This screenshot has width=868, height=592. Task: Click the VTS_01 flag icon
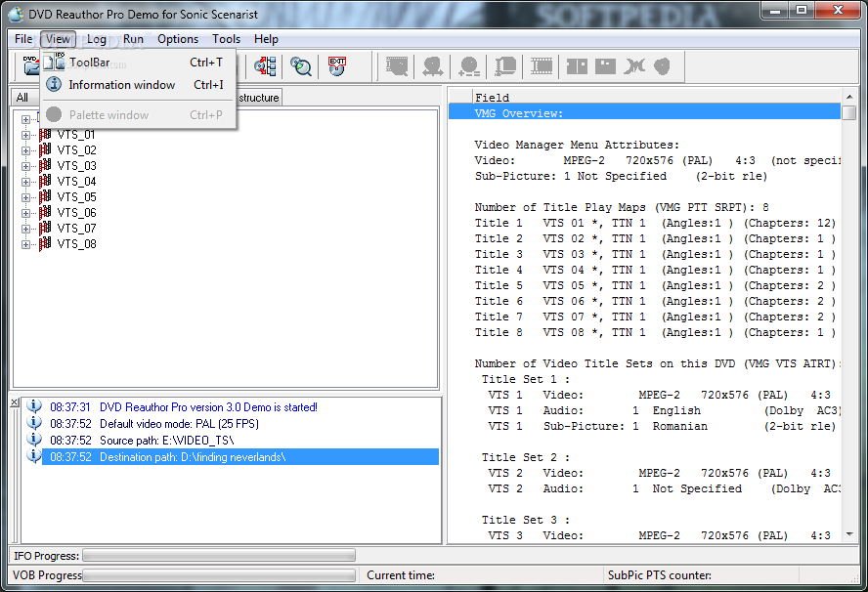pyautogui.click(x=45, y=135)
